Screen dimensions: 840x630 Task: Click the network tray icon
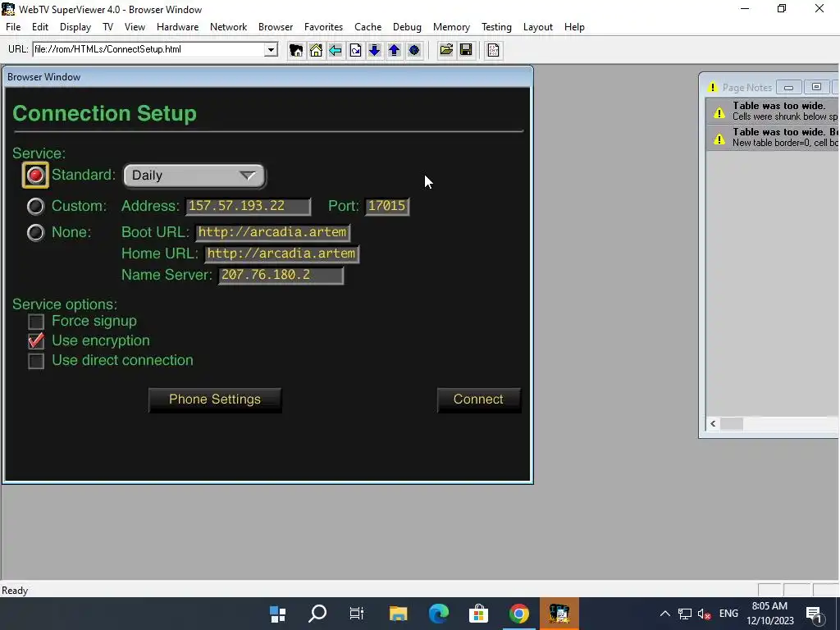click(685, 614)
